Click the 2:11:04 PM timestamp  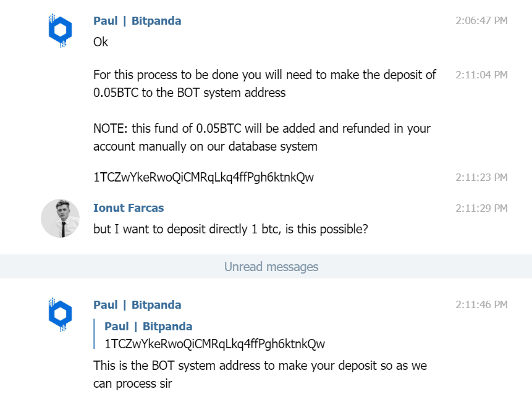481,75
